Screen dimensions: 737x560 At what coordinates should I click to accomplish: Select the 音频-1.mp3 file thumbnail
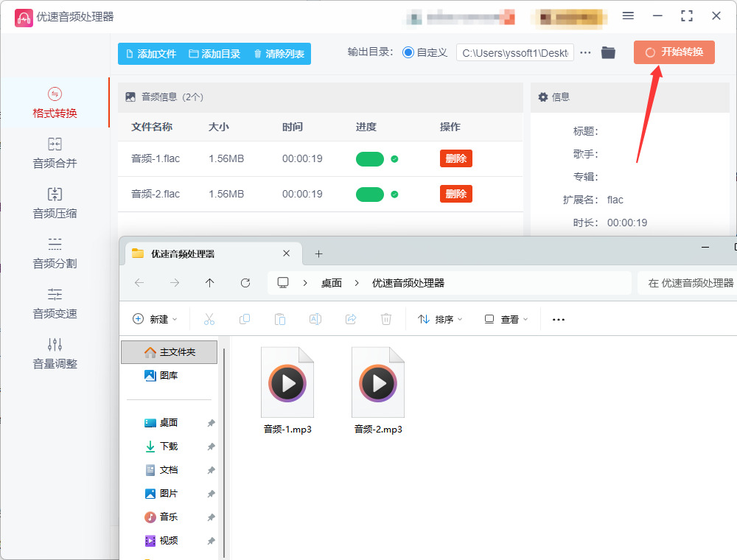click(287, 382)
